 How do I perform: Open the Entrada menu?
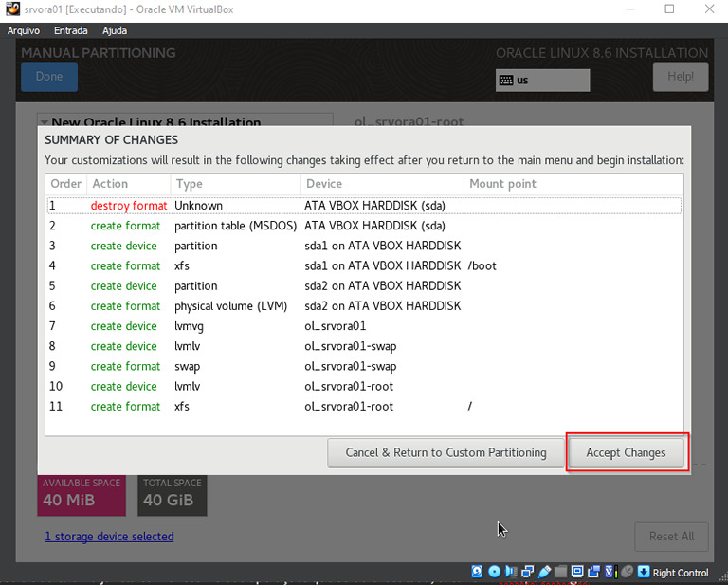click(70, 30)
